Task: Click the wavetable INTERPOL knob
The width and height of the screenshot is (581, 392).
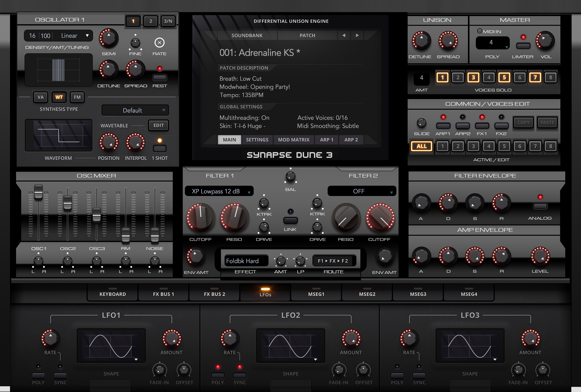Action: pos(135,142)
